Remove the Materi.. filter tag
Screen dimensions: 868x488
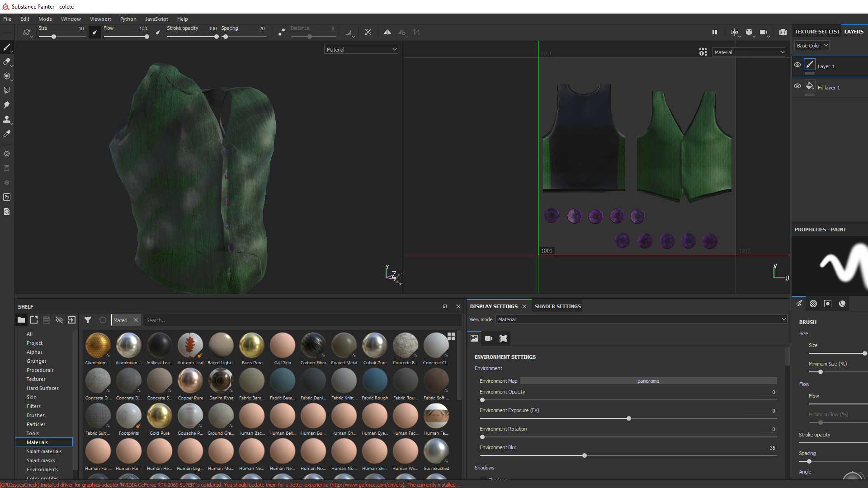point(136,320)
